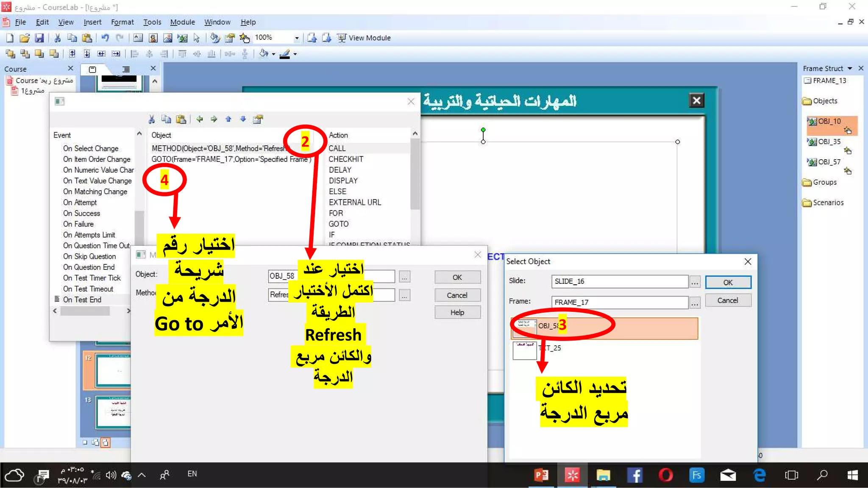Click the Save disk icon
868x488 pixels.
pyautogui.click(x=39, y=38)
